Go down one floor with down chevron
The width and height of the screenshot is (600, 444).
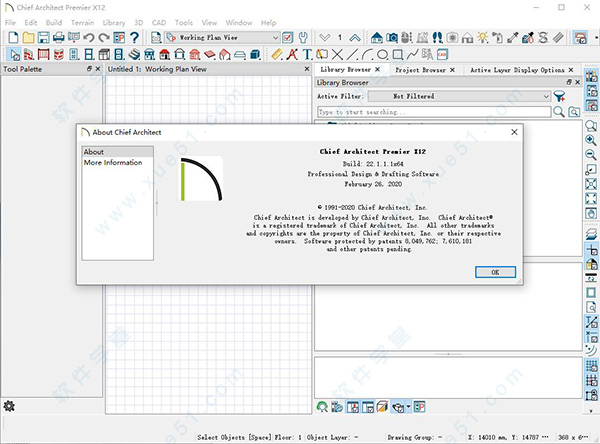[324, 38]
